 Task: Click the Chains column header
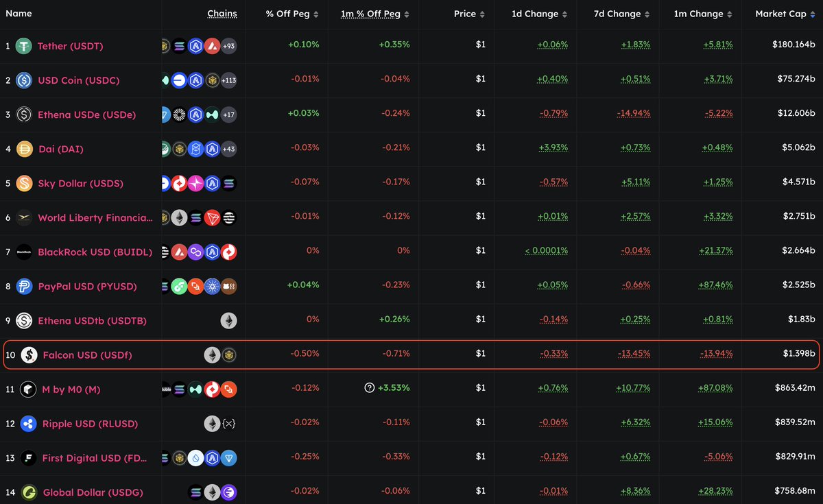pos(222,14)
